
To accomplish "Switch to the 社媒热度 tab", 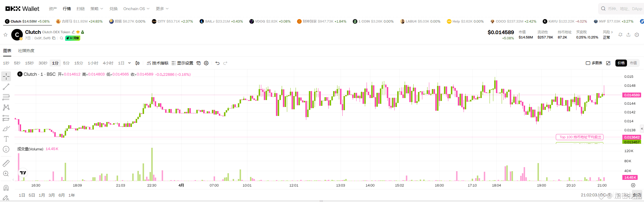I will point(26,51).
